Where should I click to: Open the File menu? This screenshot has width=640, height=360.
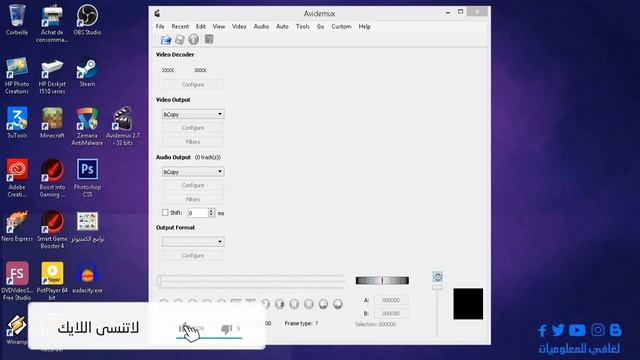click(x=160, y=27)
